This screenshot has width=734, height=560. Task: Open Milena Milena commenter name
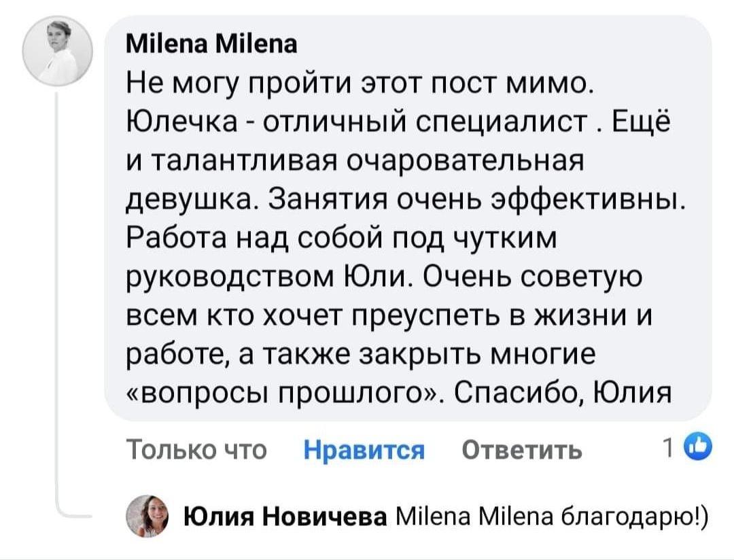coord(211,46)
